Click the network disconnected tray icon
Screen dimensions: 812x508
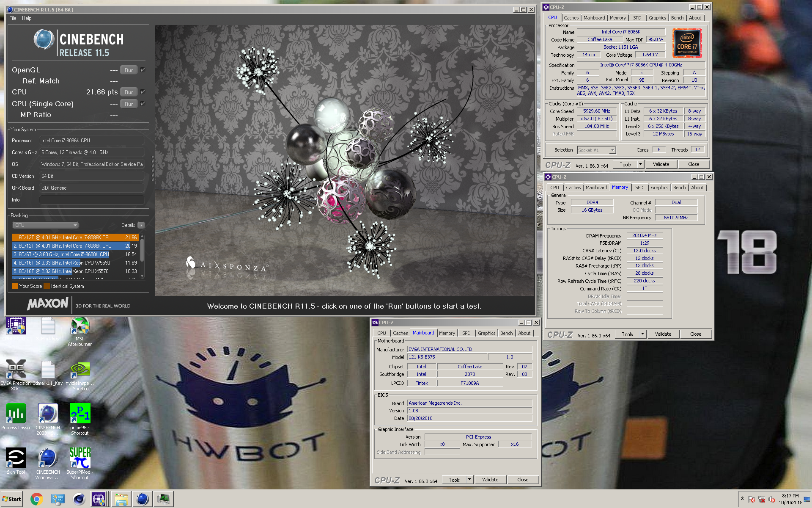[x=762, y=499]
